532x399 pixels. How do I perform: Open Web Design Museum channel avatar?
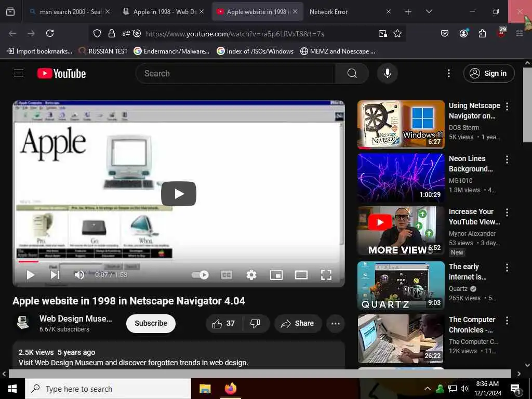click(23, 323)
